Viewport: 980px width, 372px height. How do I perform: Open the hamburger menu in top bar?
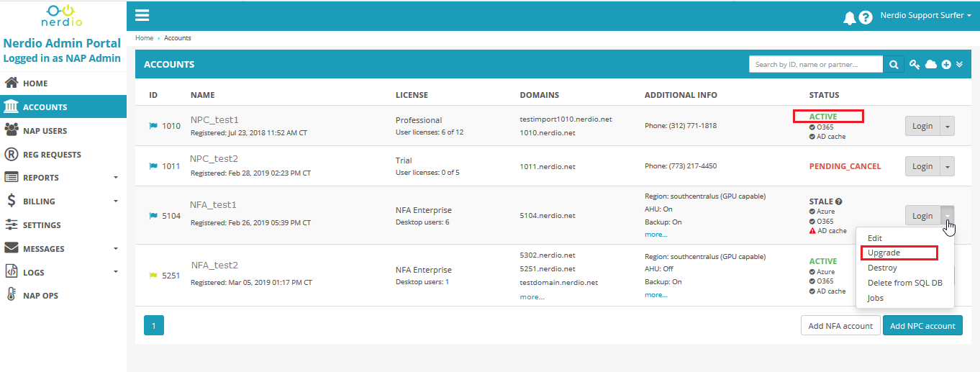(142, 15)
